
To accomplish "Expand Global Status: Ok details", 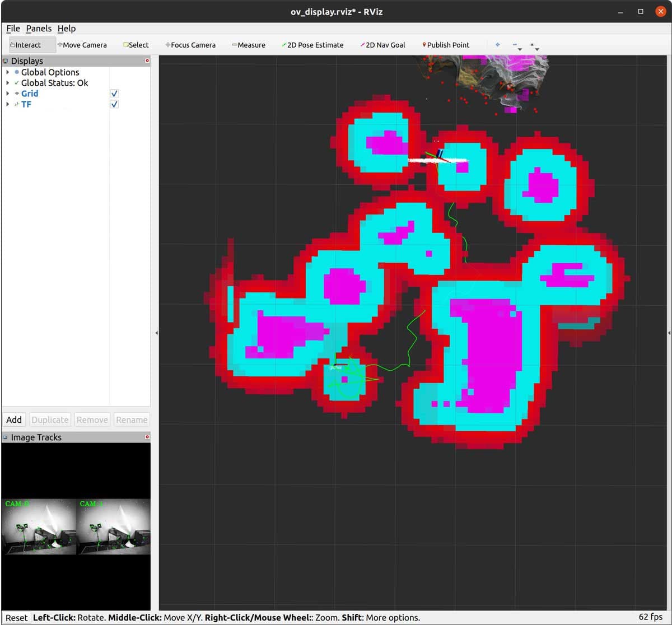I will [x=7, y=83].
